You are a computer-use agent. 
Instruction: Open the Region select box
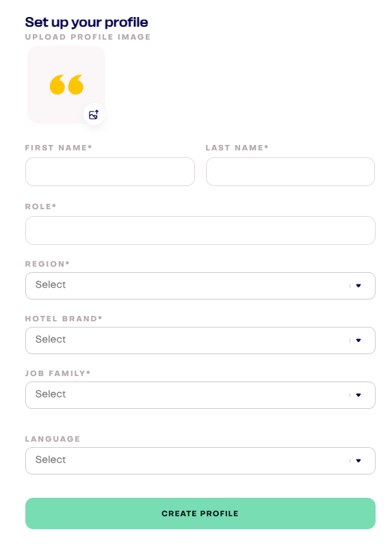pos(200,286)
